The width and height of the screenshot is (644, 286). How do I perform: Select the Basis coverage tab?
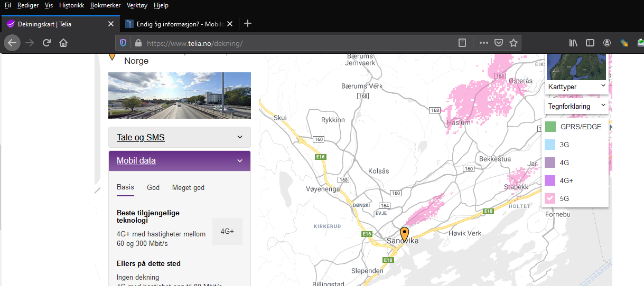[x=125, y=187]
